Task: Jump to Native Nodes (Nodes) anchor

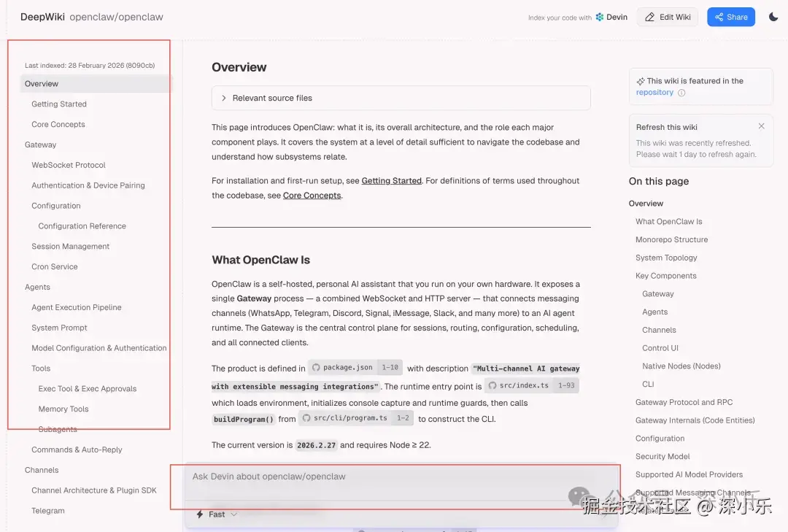Action: tap(681, 366)
